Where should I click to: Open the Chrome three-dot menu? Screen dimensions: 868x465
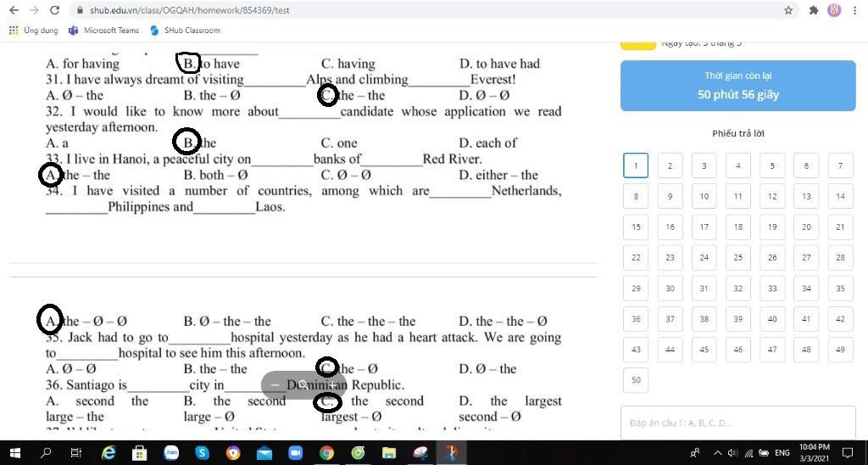coord(855,10)
